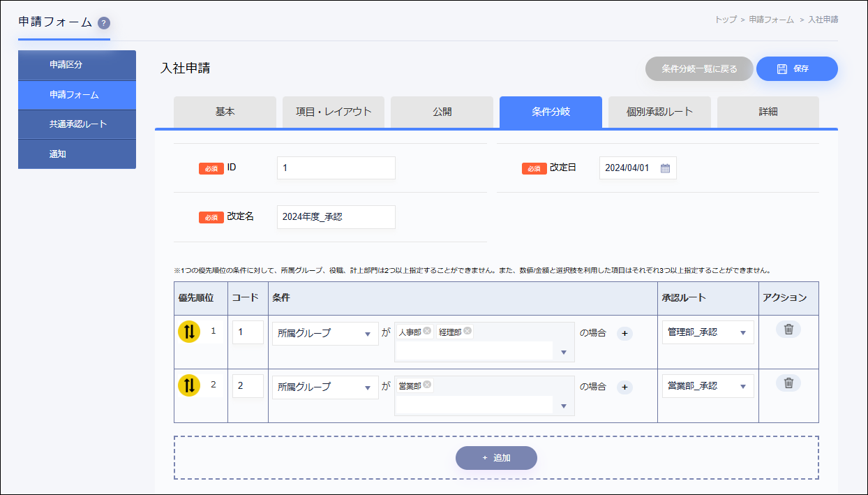The width and height of the screenshot is (868, 495).
Task: Click the help question mark icon
Action: click(104, 23)
